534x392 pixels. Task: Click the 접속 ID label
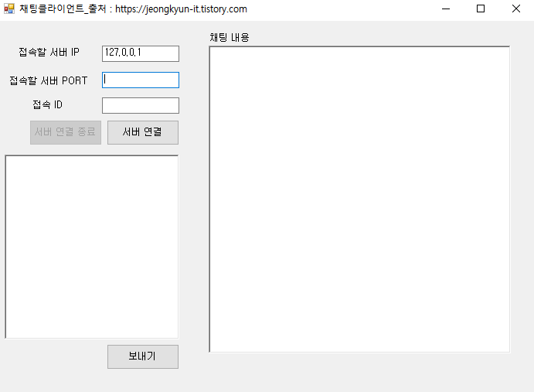pos(47,104)
